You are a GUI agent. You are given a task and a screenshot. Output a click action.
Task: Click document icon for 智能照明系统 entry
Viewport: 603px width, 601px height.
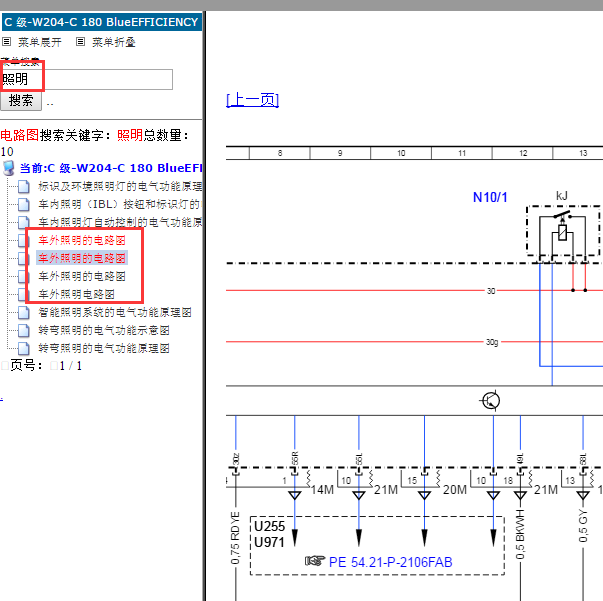pyautogui.click(x=23, y=312)
